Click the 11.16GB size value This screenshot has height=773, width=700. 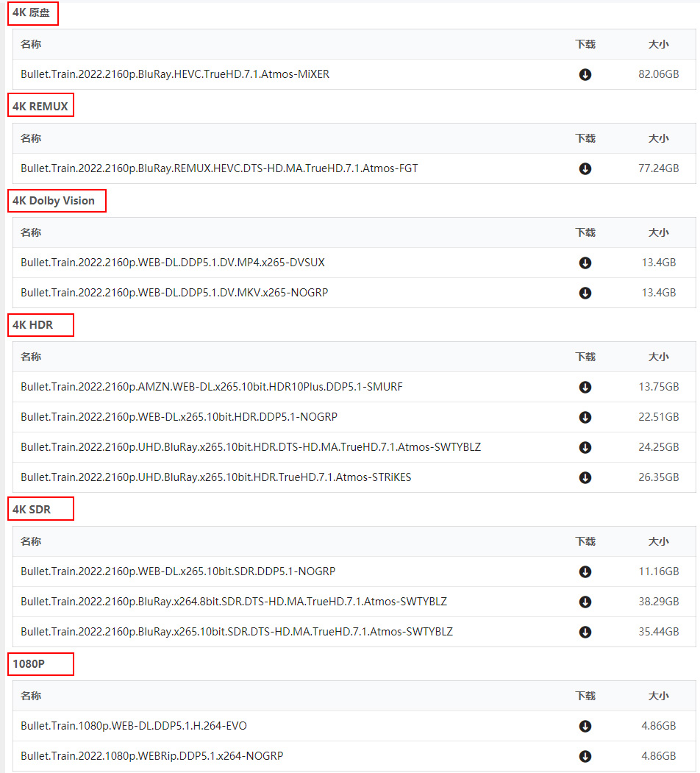[x=659, y=571]
